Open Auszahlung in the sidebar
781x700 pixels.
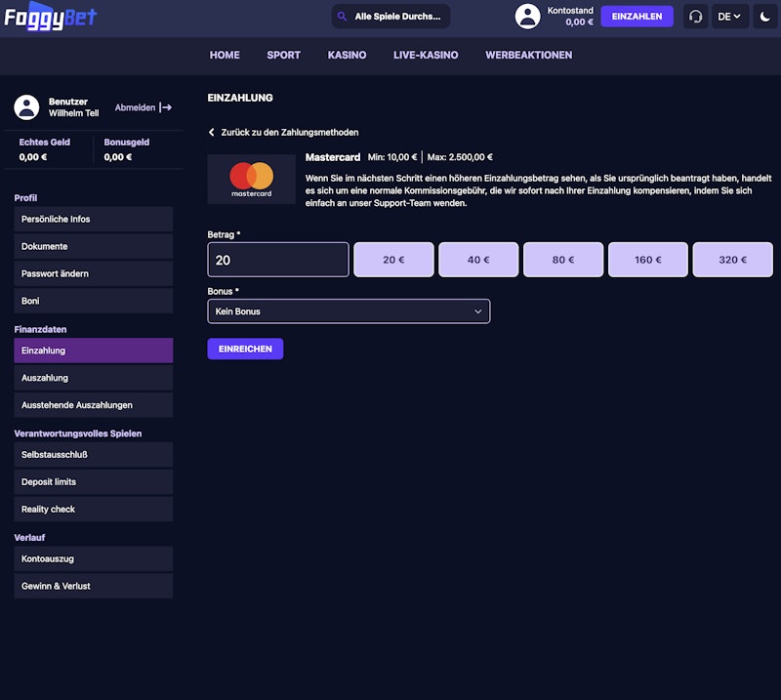[x=94, y=378]
